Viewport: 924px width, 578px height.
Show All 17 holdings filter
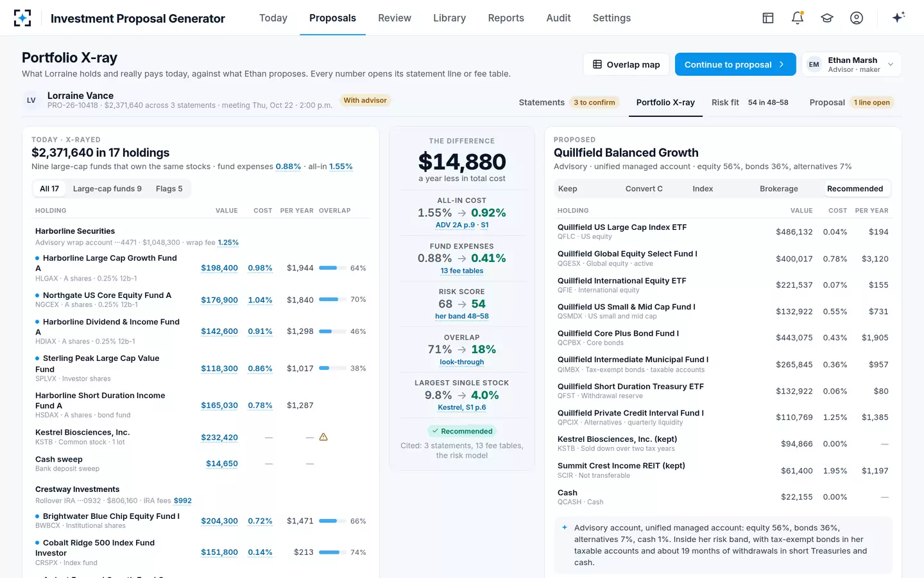click(x=49, y=189)
